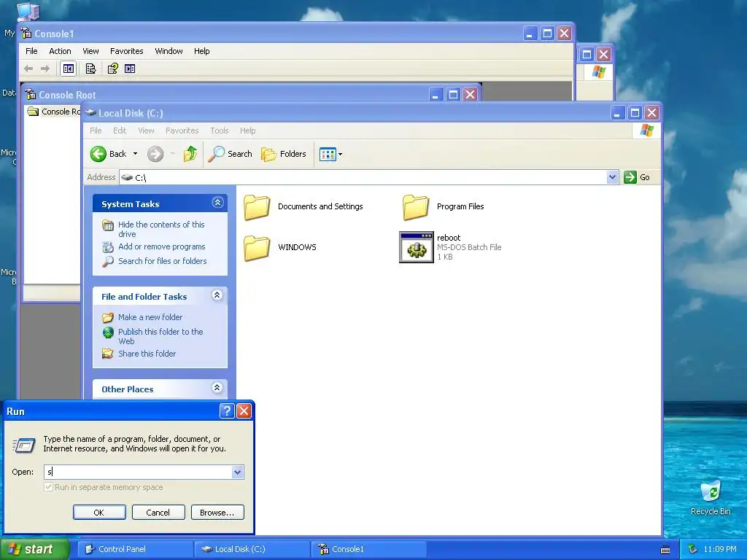
Task: Click the Show/Hide Action Pane icon in Console1
Action: (x=130, y=69)
